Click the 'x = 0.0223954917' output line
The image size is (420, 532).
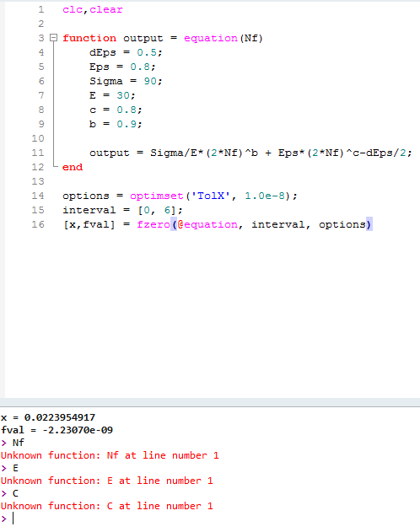(x=48, y=417)
